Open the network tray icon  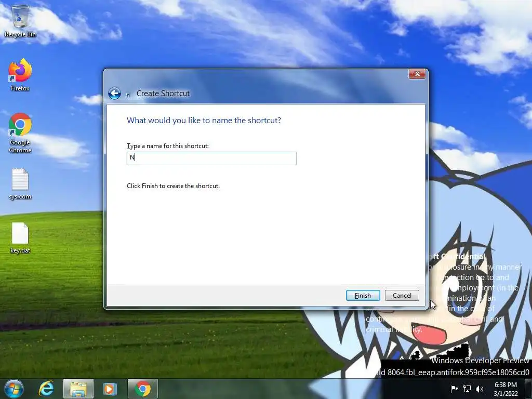pos(467,389)
